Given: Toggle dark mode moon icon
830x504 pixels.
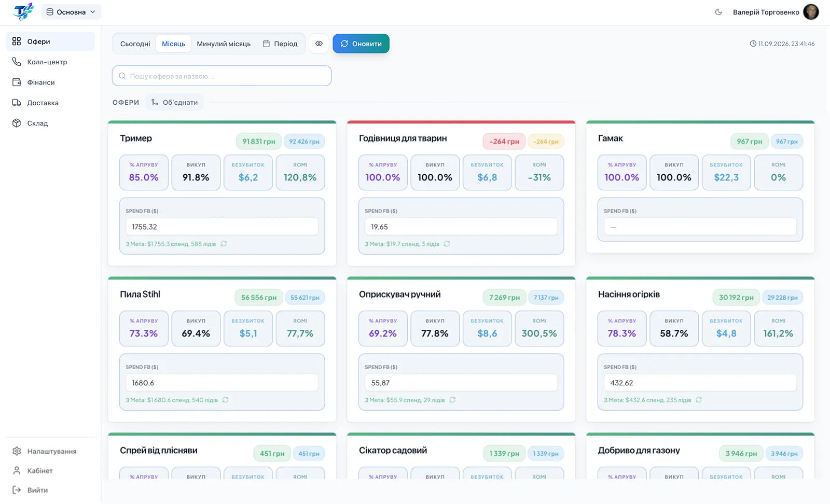Looking at the screenshot, I should tap(718, 12).
